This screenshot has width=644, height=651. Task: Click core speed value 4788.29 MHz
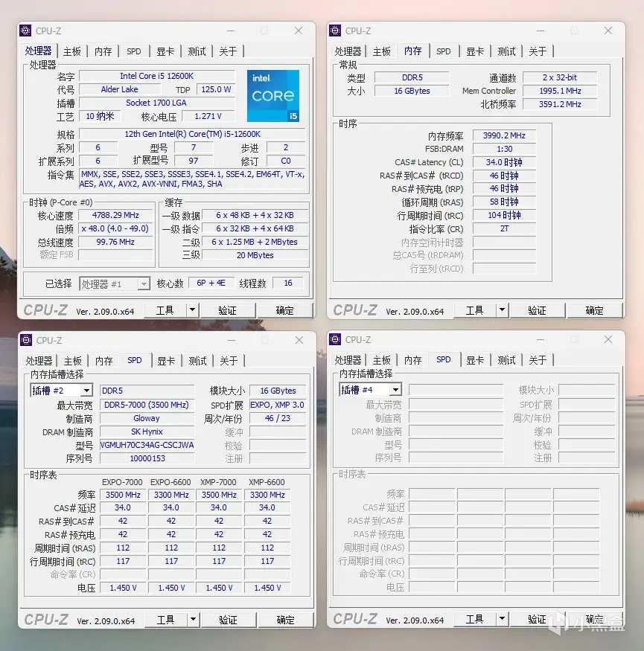pyautogui.click(x=115, y=215)
